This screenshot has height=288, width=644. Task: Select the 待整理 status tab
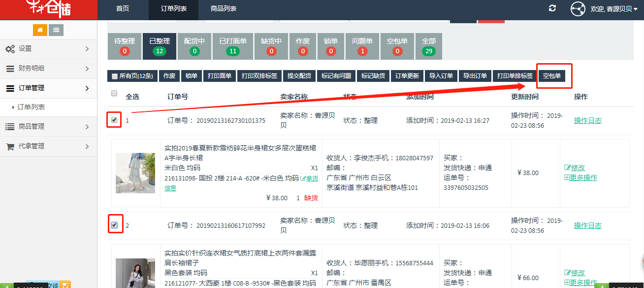[x=124, y=46]
